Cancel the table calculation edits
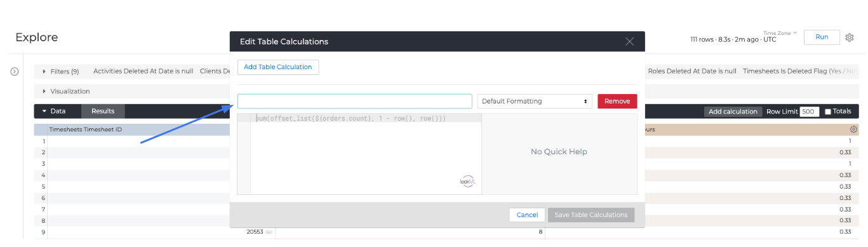Viewport: 868px width, 247px height. 527,215
